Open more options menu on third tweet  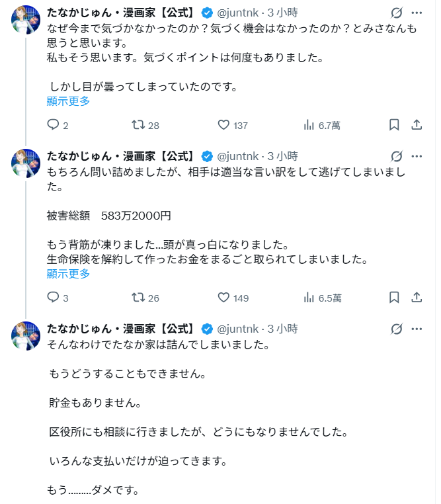click(x=417, y=329)
